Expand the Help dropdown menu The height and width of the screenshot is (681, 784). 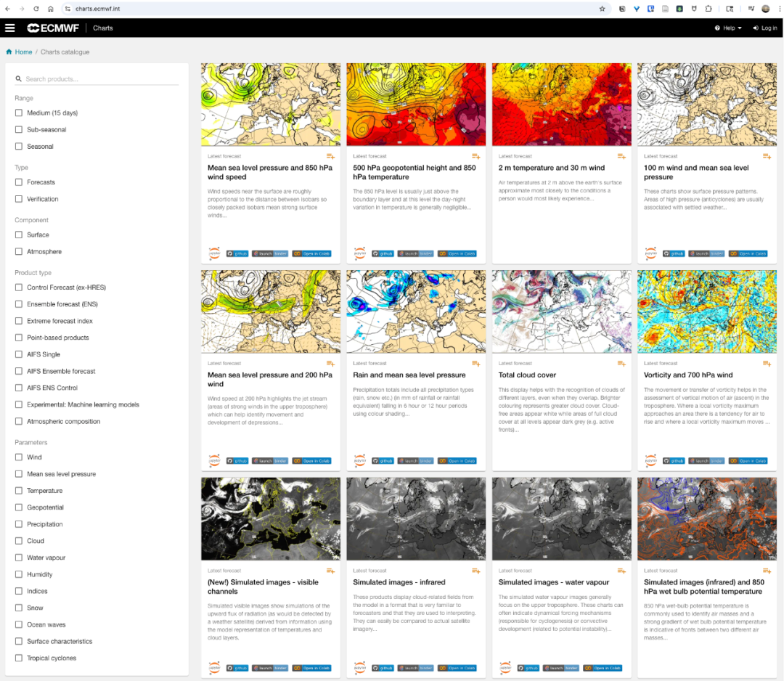[x=728, y=28]
